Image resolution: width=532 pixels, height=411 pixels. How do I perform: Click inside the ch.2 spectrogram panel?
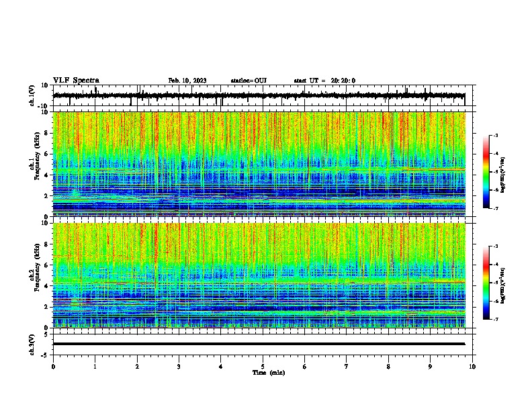(x=259, y=275)
